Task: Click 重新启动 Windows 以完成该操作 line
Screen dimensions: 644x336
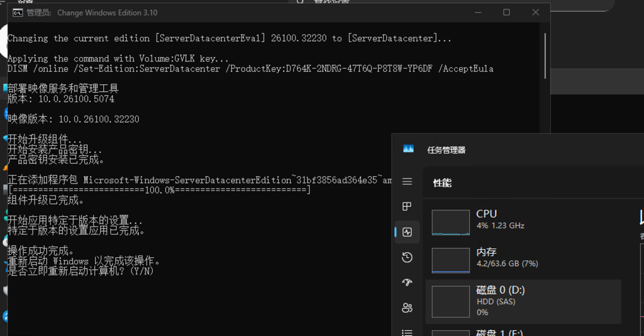Action: coord(84,261)
